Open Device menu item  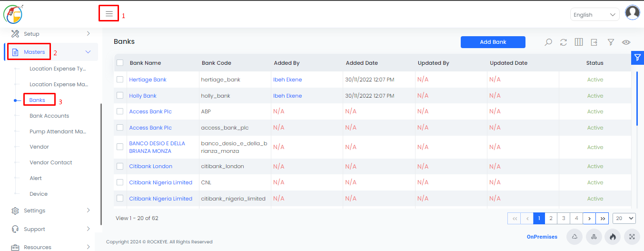(x=39, y=194)
